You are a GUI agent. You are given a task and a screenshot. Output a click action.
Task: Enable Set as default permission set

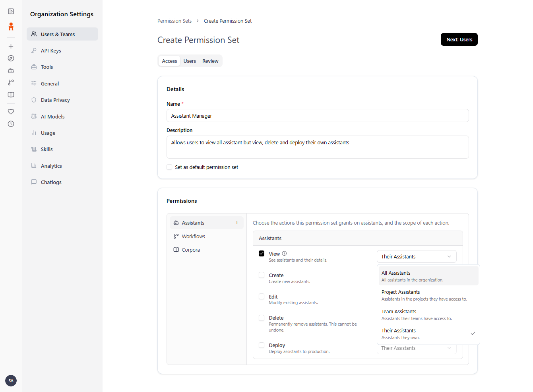(x=169, y=167)
